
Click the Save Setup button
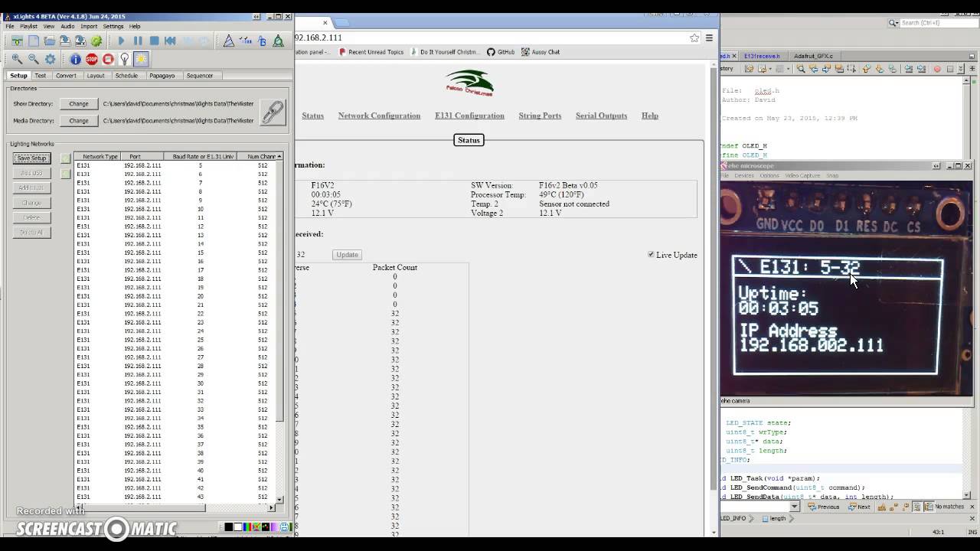(x=31, y=158)
